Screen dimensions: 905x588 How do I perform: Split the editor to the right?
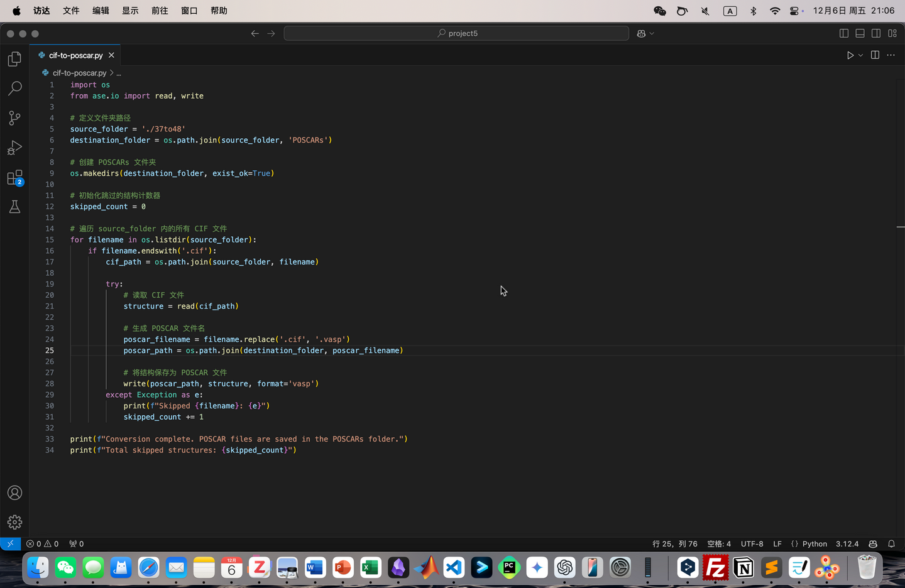point(875,55)
